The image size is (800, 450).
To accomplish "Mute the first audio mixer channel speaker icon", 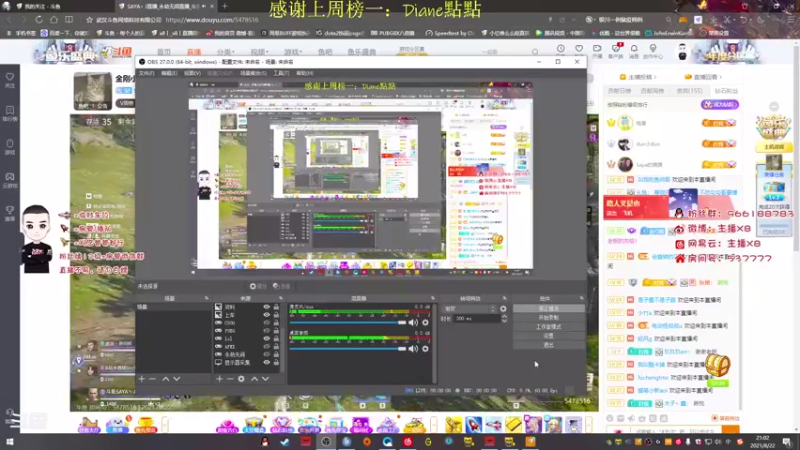I will tap(413, 322).
